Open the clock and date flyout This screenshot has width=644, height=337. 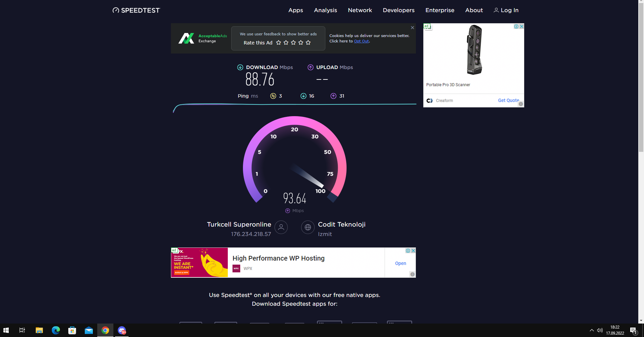pos(615,330)
